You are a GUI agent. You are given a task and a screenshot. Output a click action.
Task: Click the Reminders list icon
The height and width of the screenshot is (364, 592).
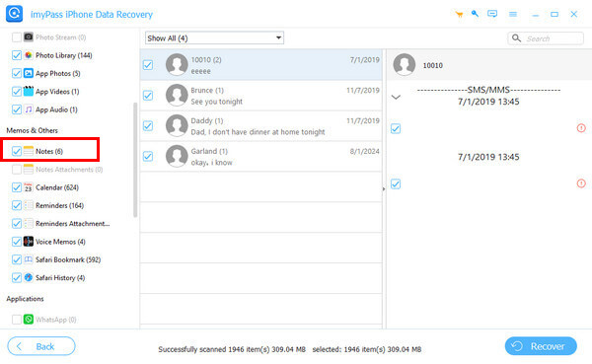pyautogui.click(x=29, y=205)
